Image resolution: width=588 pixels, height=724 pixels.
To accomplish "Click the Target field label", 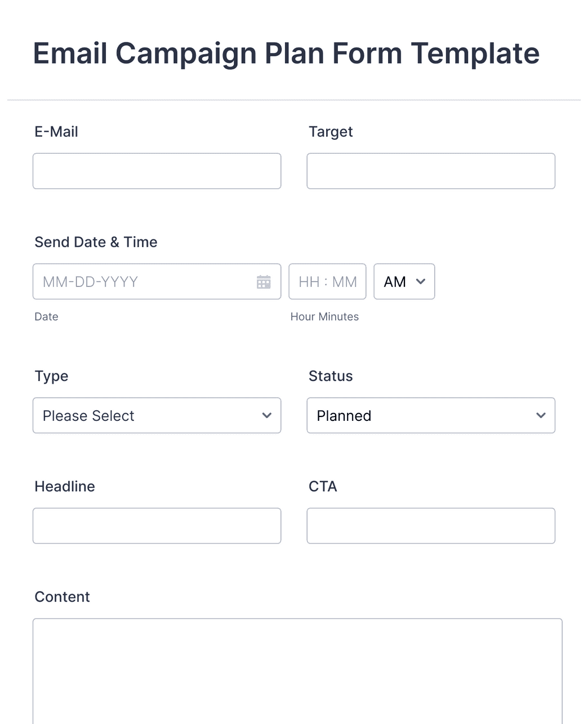I will (x=331, y=131).
